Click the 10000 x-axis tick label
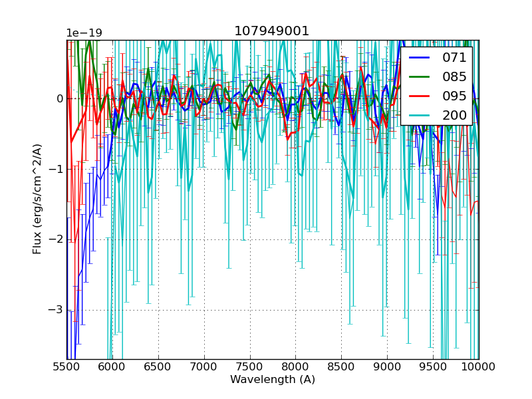This screenshot has height=399, width=532. click(x=479, y=367)
